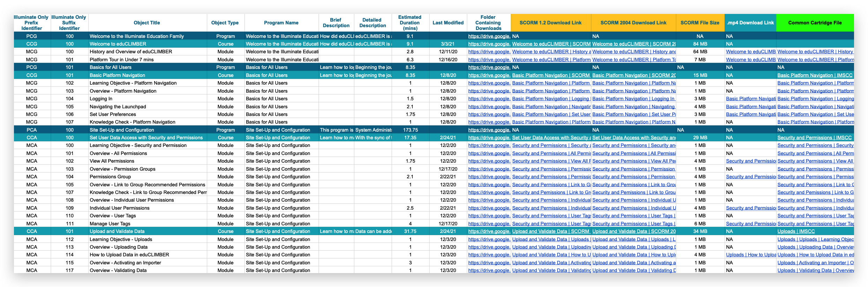
Task: Open SCORM 1.2 link for Set User Preferences row
Action: pos(551,114)
